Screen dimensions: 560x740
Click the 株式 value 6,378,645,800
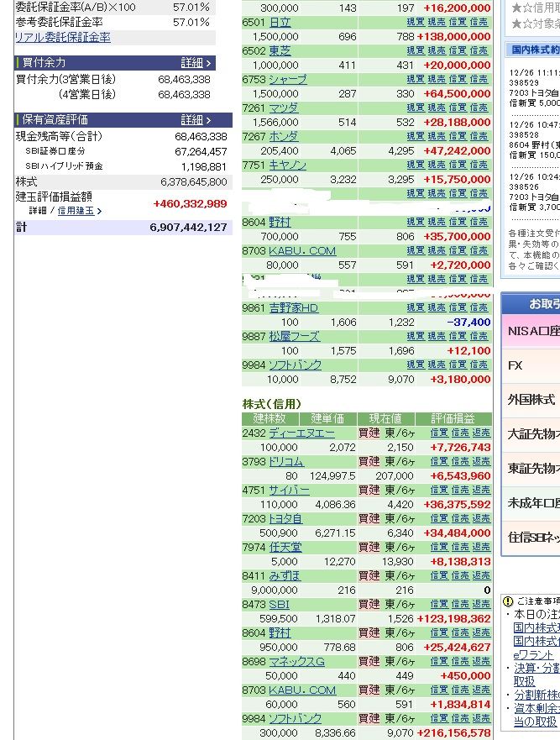pos(194,182)
